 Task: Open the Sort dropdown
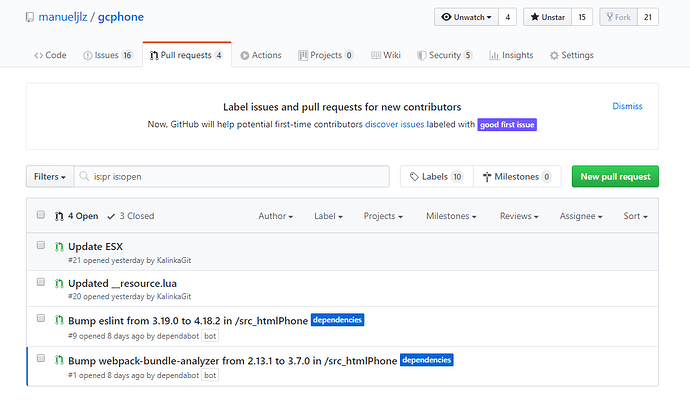[635, 216]
